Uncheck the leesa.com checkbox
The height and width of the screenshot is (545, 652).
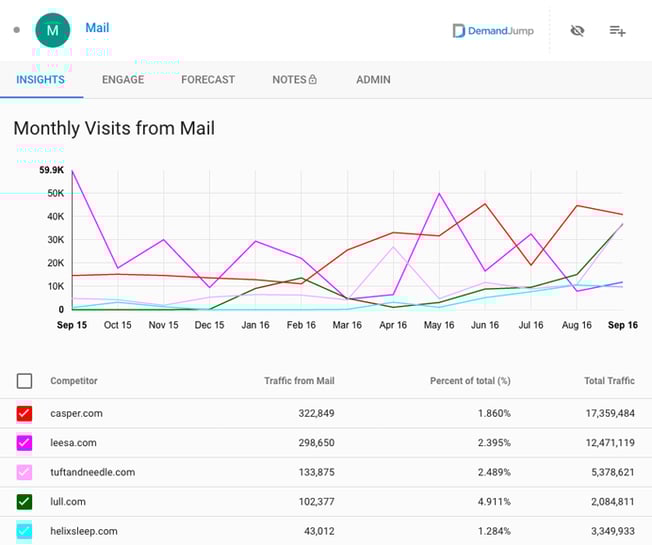point(24,443)
